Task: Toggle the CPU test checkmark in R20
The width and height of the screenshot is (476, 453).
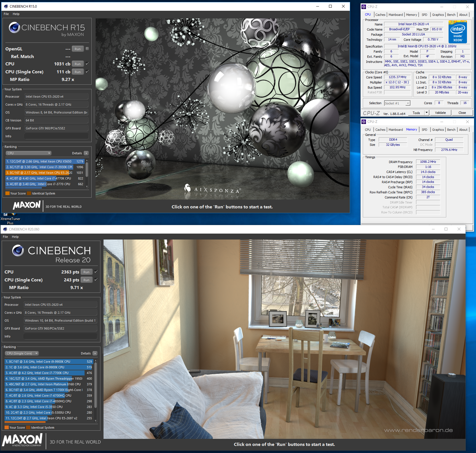Action: 96,272
